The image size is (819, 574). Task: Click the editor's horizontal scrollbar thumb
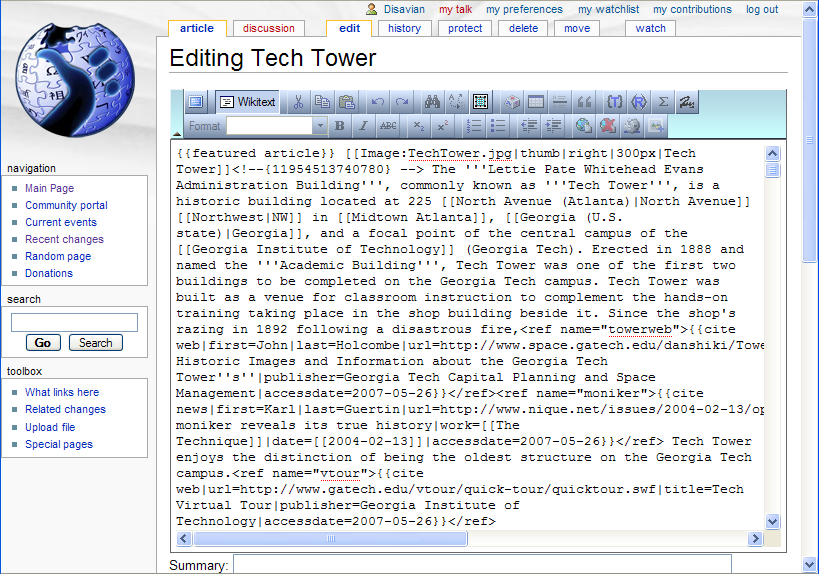[x=330, y=538]
